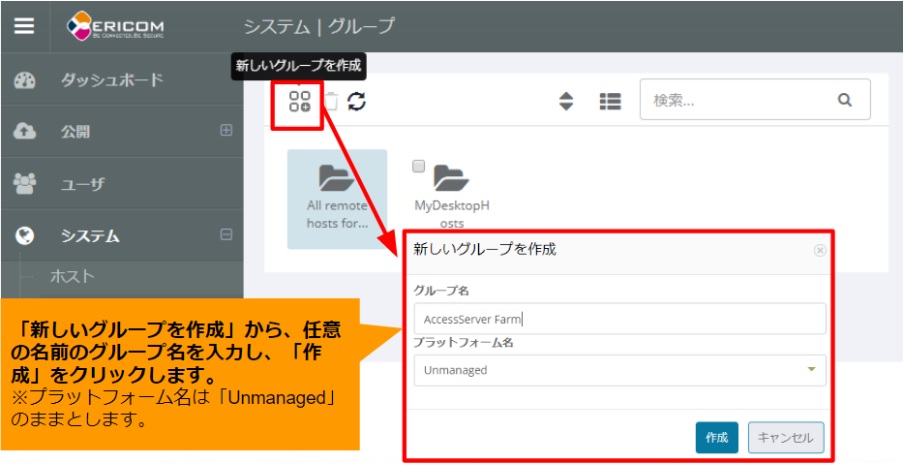905x467 pixels.
Task: Select ホスト under システム
Action: [x=72, y=276]
